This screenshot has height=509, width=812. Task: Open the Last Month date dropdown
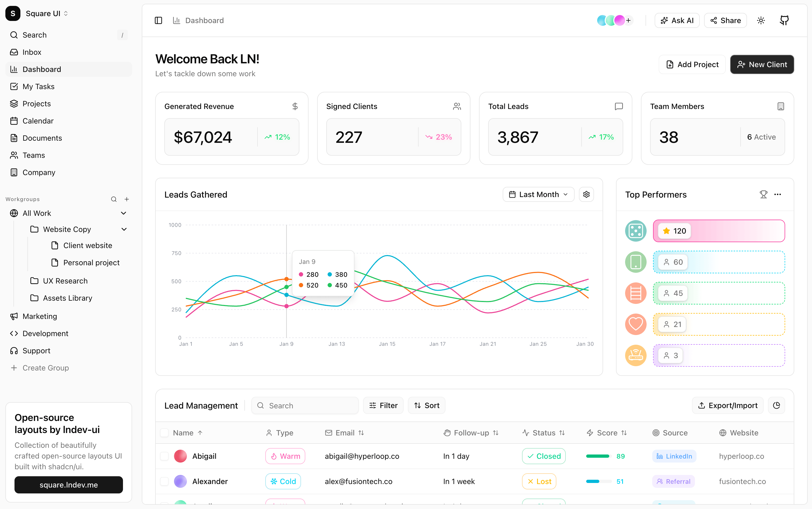(x=538, y=195)
